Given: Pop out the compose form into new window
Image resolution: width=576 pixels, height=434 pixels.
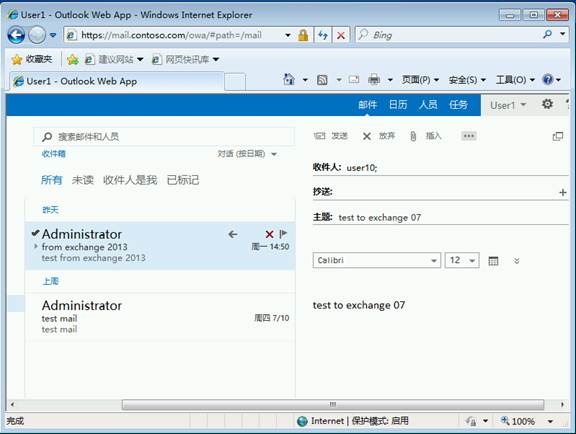Looking at the screenshot, I should click(558, 136).
